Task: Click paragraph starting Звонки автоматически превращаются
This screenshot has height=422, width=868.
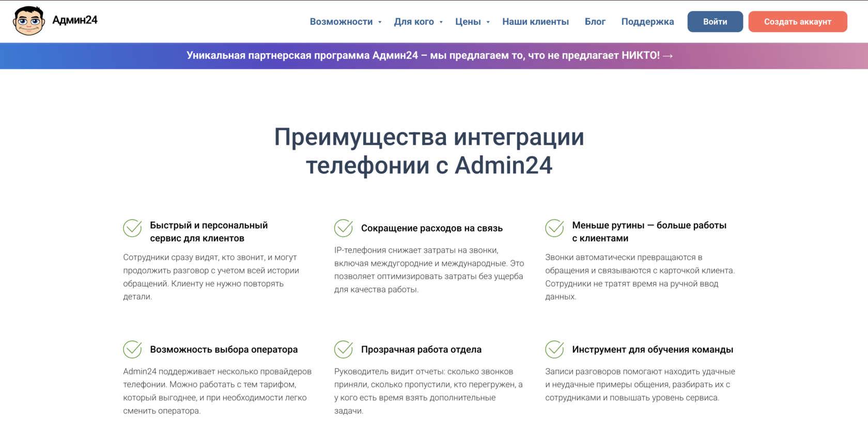Action: click(x=640, y=277)
